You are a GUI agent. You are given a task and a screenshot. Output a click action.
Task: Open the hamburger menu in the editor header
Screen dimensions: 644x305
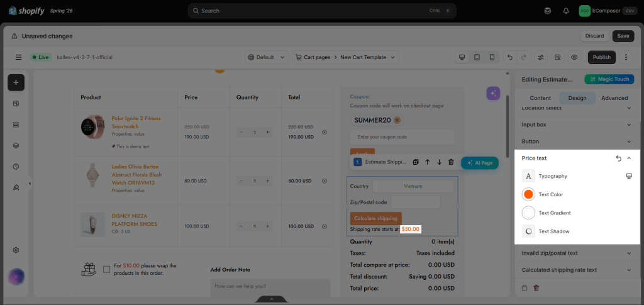pos(18,57)
